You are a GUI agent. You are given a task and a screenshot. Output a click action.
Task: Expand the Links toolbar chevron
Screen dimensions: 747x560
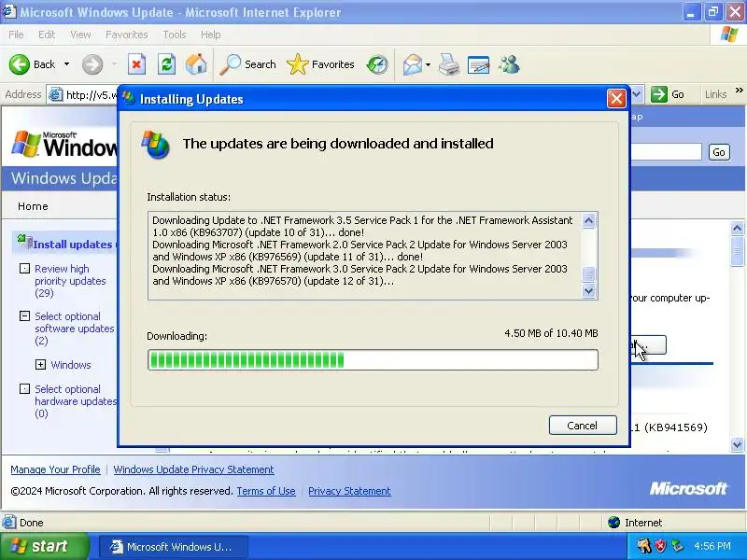(739, 91)
